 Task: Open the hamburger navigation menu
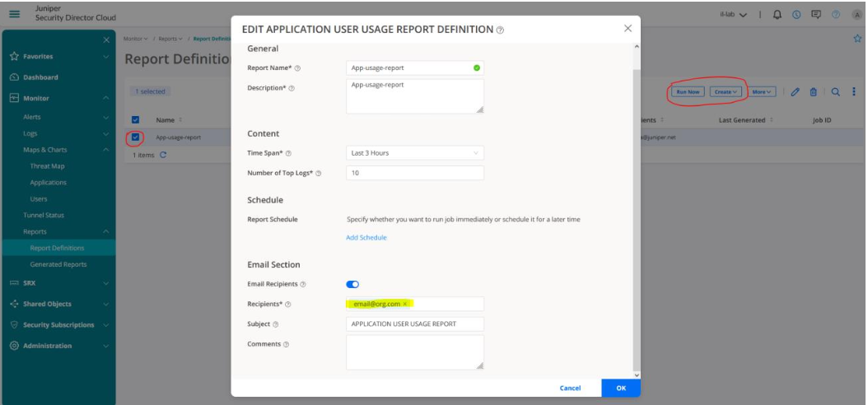pos(13,12)
